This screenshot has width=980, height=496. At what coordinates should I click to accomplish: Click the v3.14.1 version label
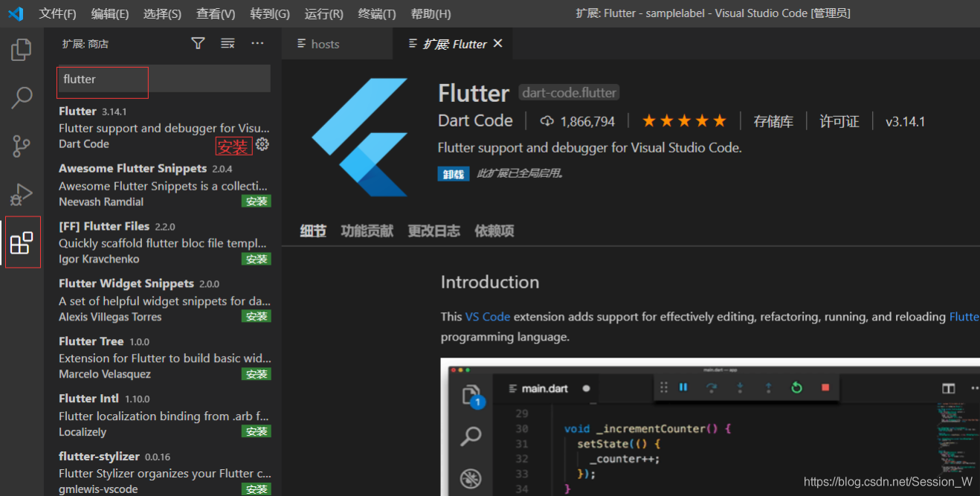906,121
